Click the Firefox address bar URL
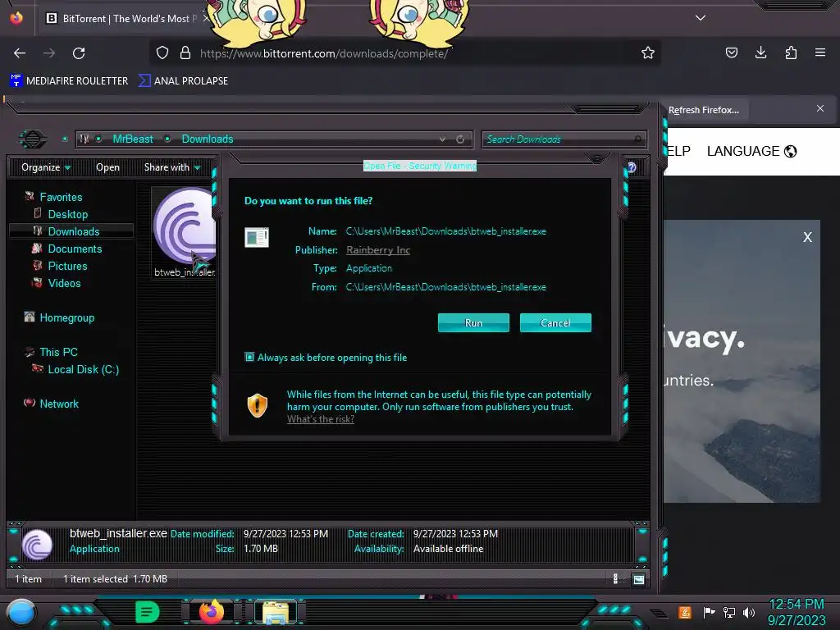This screenshot has width=840, height=630. pos(323,53)
